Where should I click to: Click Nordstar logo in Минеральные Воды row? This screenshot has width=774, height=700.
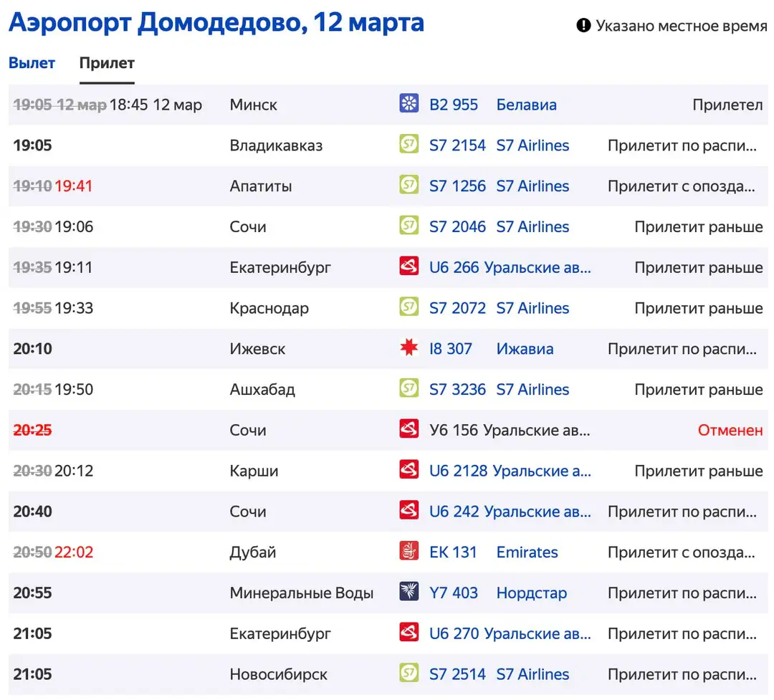pyautogui.click(x=408, y=591)
